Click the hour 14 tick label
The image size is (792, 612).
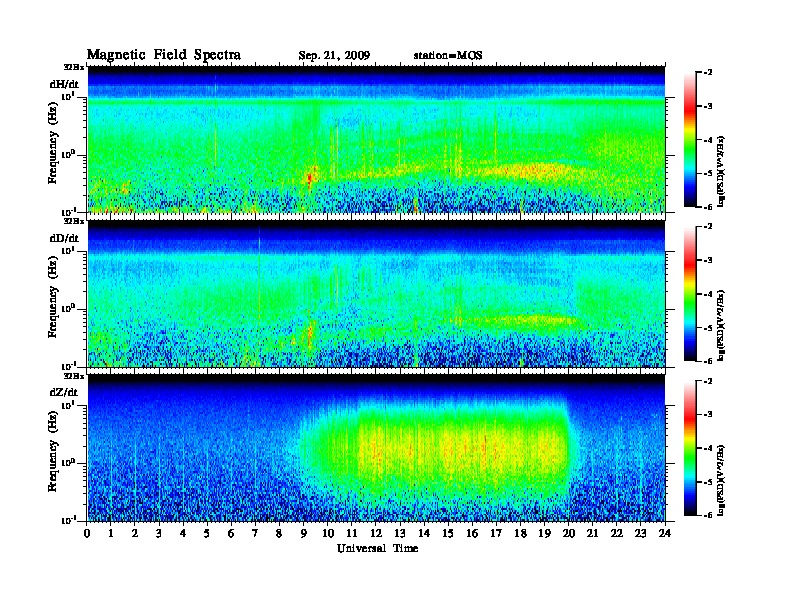click(x=424, y=534)
